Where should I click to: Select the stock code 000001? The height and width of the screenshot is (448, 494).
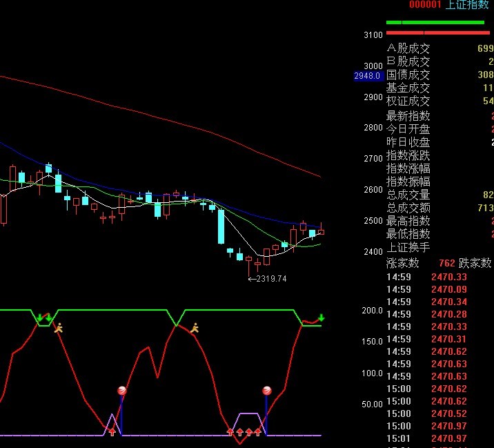click(x=425, y=4)
